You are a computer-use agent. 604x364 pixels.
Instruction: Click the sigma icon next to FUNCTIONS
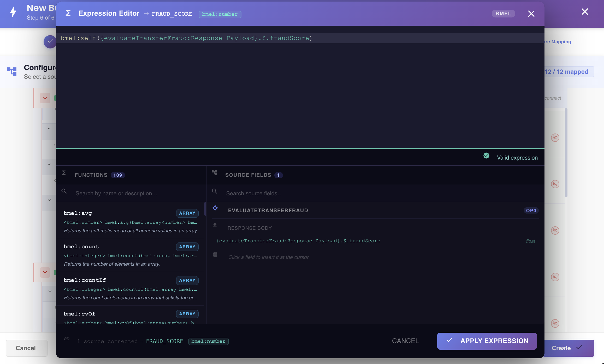point(64,173)
